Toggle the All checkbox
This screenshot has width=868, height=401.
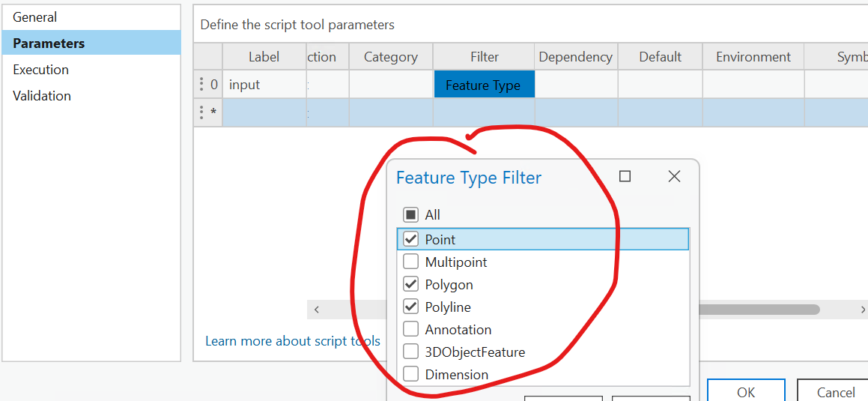pyautogui.click(x=410, y=215)
